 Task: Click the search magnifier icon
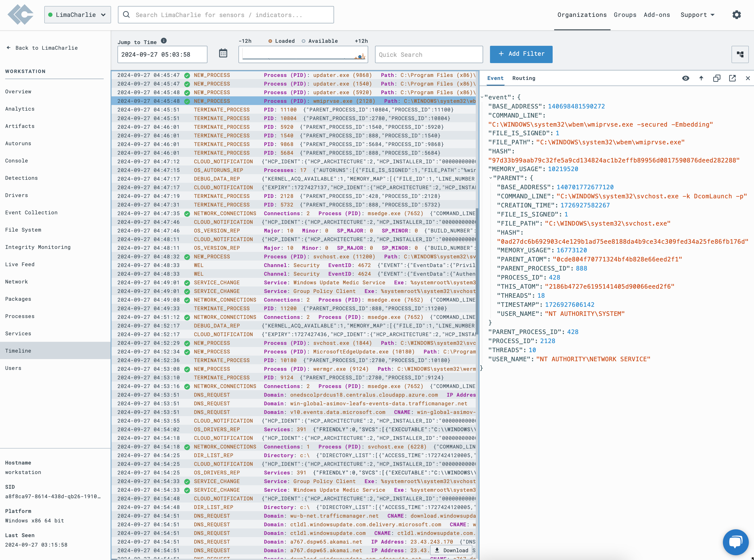click(x=126, y=14)
